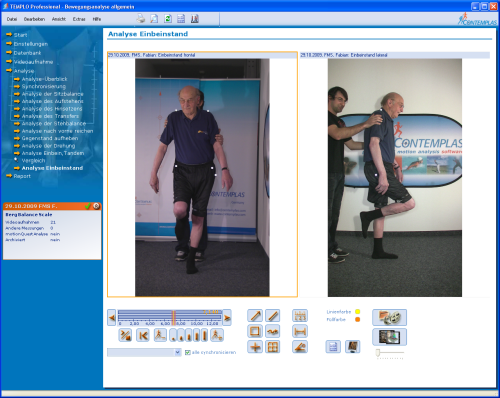Image resolution: width=500 pixels, height=398 pixels.
Task: Select the fourth playback speed bar
Action: point(197,336)
